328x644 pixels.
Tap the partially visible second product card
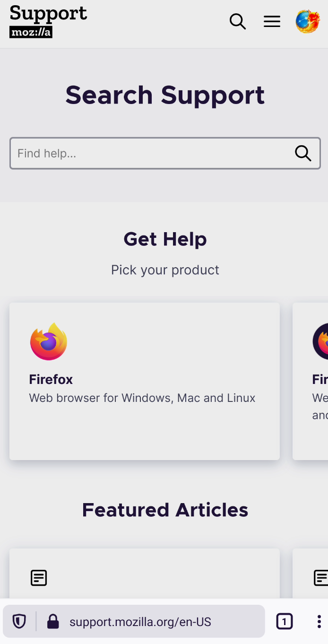click(x=312, y=381)
